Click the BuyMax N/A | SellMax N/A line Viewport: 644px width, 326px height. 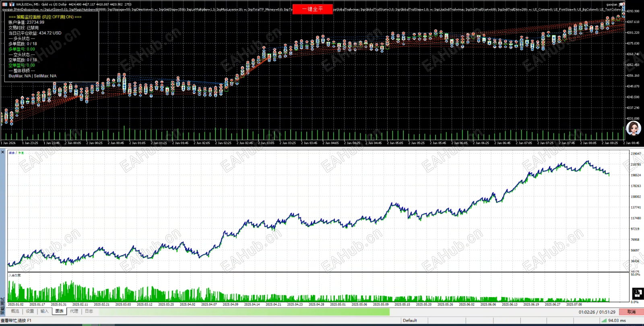33,76
